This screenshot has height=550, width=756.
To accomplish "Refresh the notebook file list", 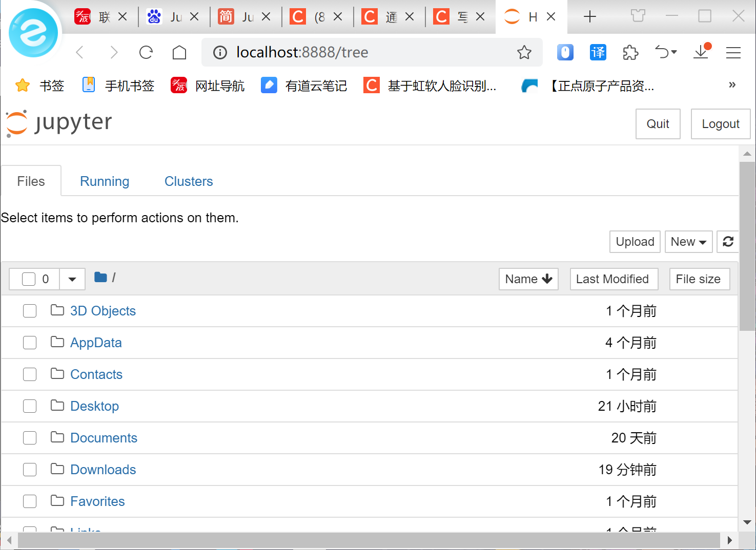I will tap(728, 241).
